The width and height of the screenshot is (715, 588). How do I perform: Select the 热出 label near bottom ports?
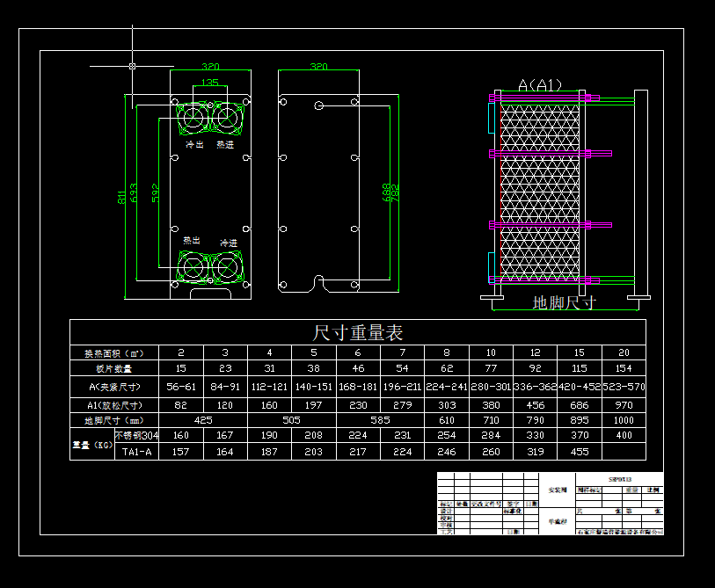(192, 240)
